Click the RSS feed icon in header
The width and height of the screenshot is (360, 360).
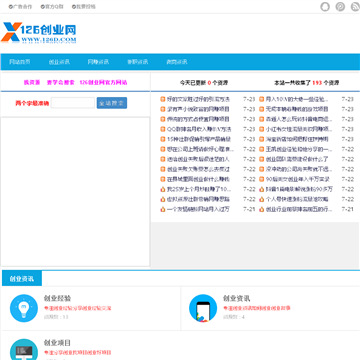point(355,7)
